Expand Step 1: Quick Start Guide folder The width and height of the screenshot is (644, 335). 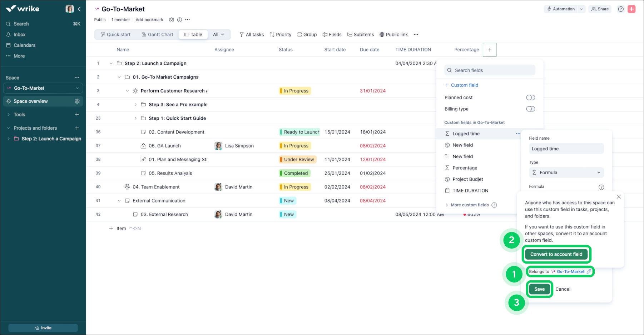[x=135, y=118]
